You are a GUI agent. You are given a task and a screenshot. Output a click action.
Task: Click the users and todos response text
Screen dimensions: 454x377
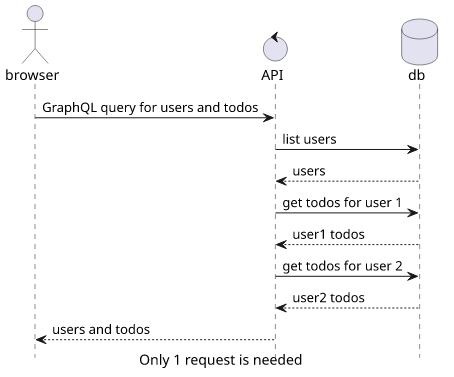pos(101,329)
